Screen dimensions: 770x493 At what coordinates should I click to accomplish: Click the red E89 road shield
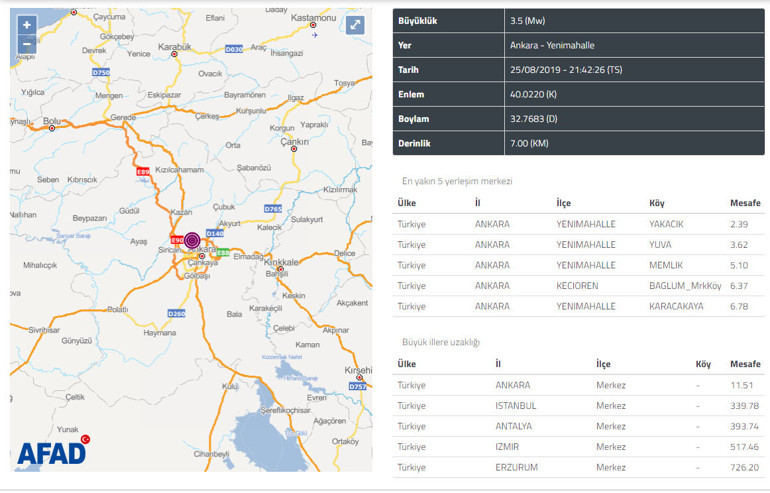coord(143,172)
